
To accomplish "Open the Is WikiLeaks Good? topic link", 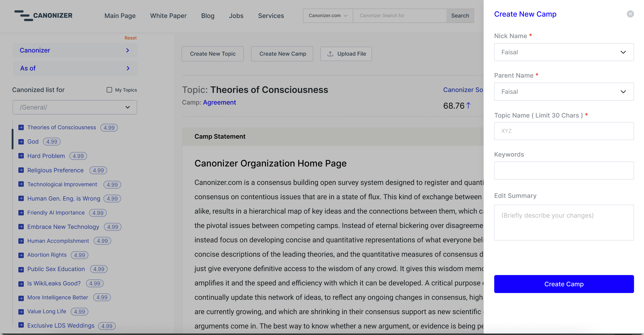I will [54, 283].
